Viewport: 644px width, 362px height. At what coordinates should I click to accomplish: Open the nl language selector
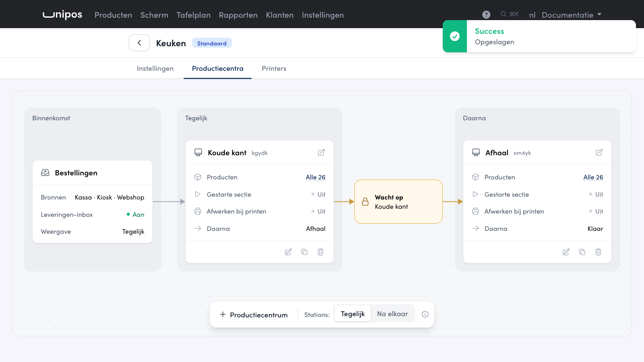[x=532, y=15]
